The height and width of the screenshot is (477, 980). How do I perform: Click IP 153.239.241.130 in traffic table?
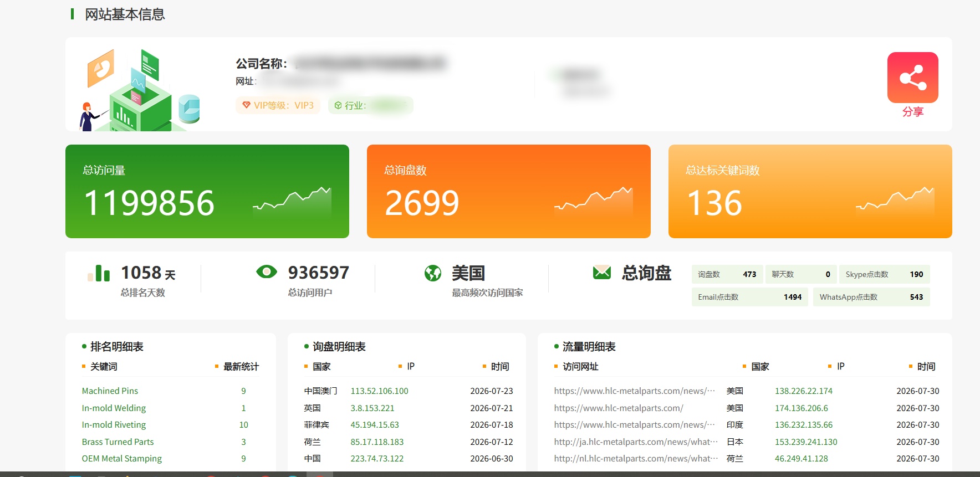point(806,442)
